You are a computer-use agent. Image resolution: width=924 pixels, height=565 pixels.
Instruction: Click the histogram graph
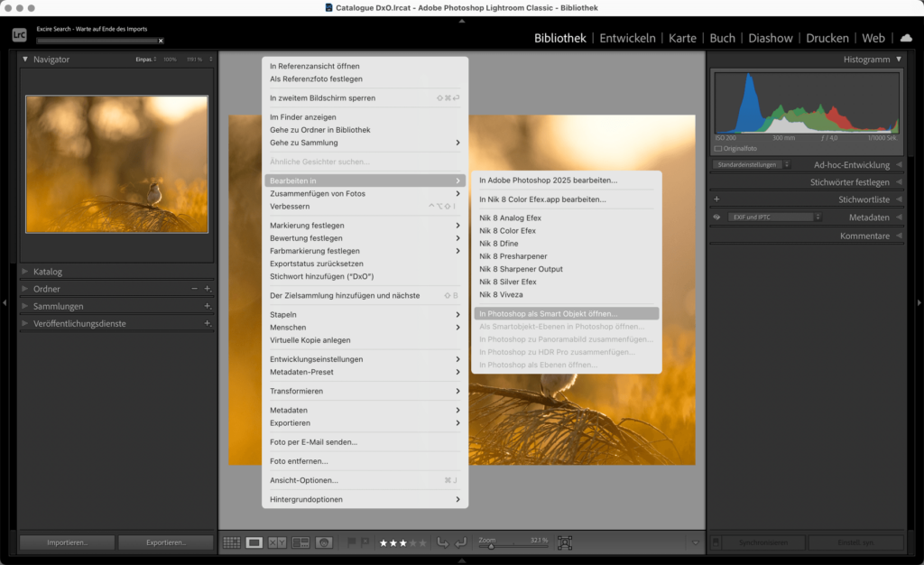pos(807,103)
